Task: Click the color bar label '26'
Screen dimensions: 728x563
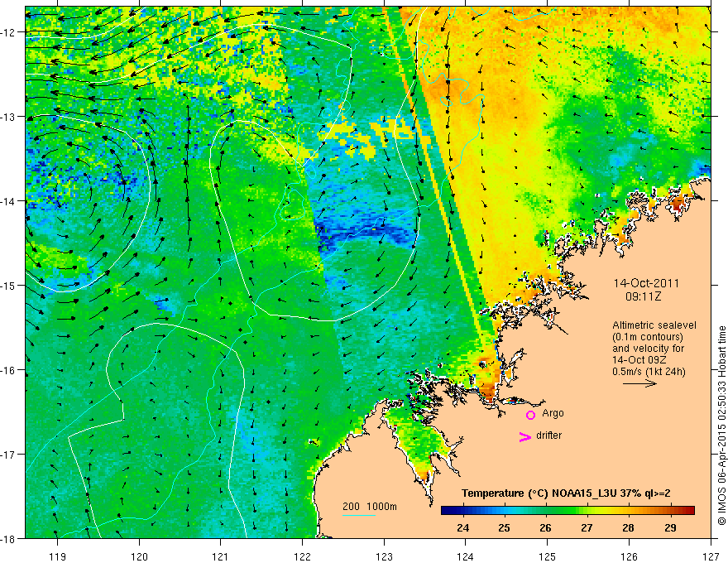Action: [545, 527]
